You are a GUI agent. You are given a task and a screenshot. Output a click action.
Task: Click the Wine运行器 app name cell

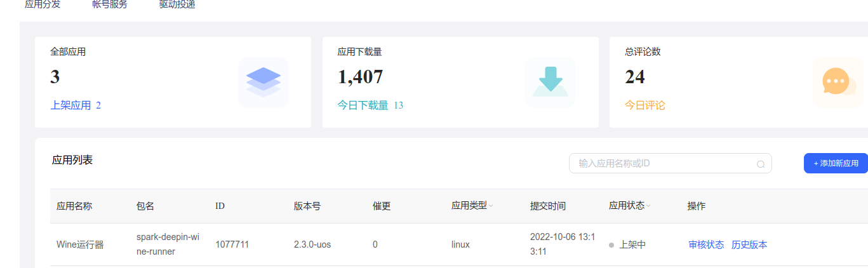[x=80, y=245]
